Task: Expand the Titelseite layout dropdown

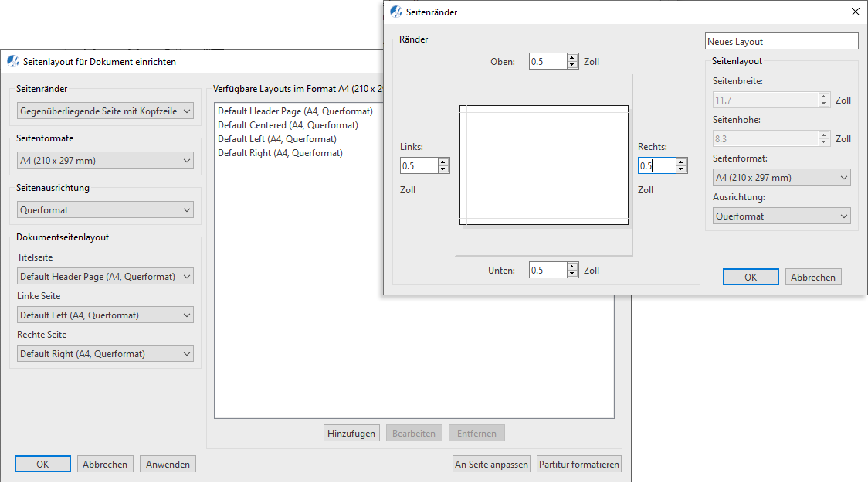Action: (x=105, y=277)
